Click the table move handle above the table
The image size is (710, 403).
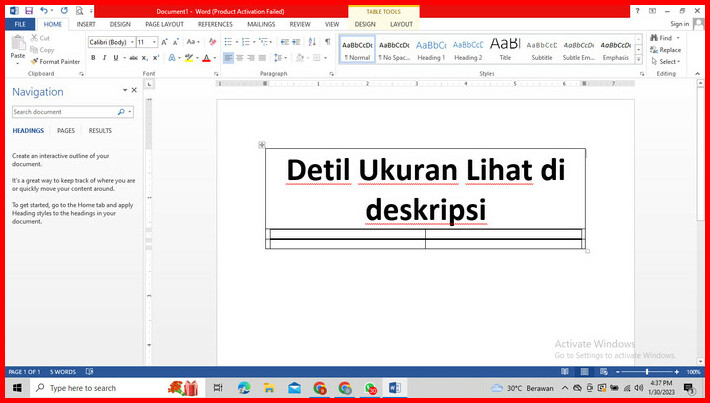(262, 145)
